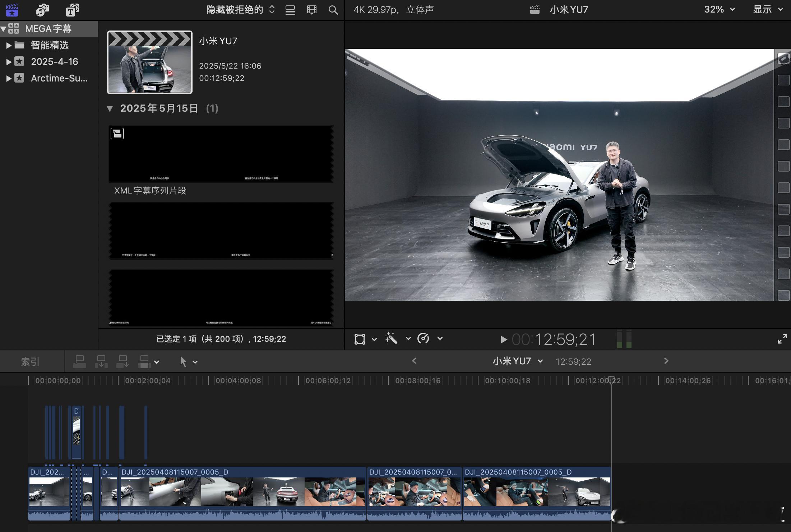Open the 显示 view options menu
This screenshot has width=791, height=532.
click(768, 10)
